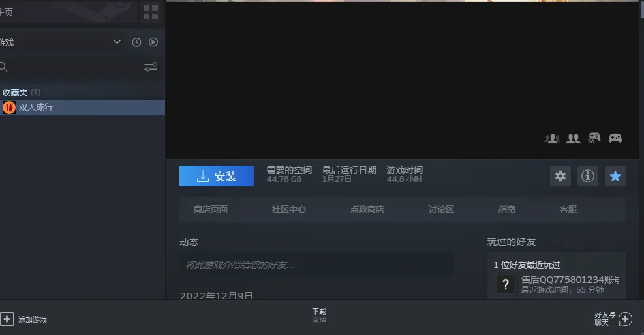Select 双人成行 in the library list
644x335 pixels.
(x=36, y=108)
